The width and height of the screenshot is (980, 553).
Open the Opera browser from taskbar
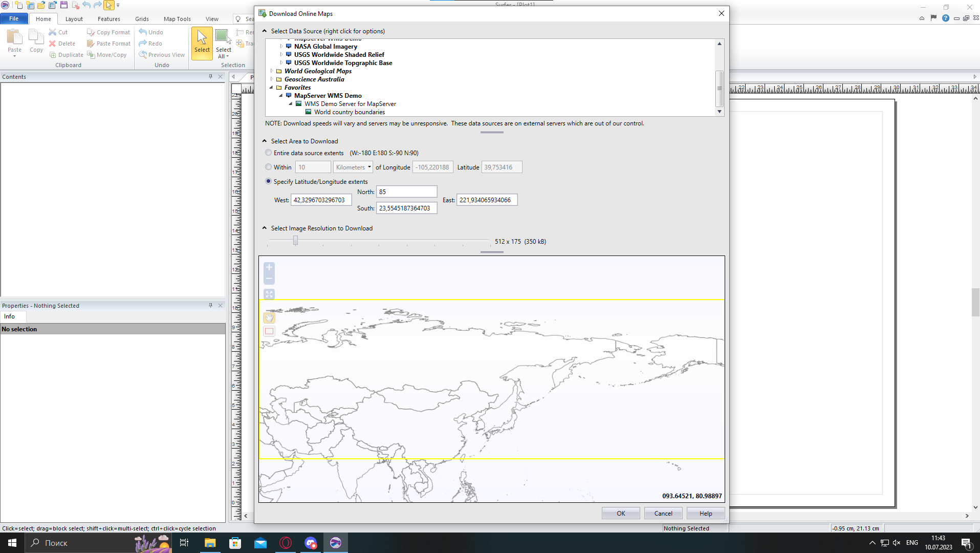point(286,543)
